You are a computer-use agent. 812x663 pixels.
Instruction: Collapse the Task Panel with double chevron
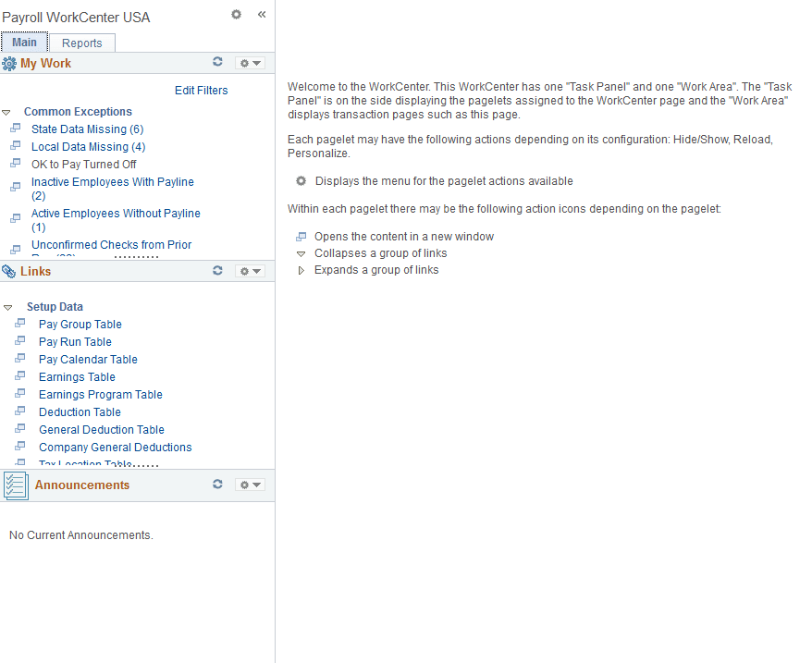[x=261, y=14]
